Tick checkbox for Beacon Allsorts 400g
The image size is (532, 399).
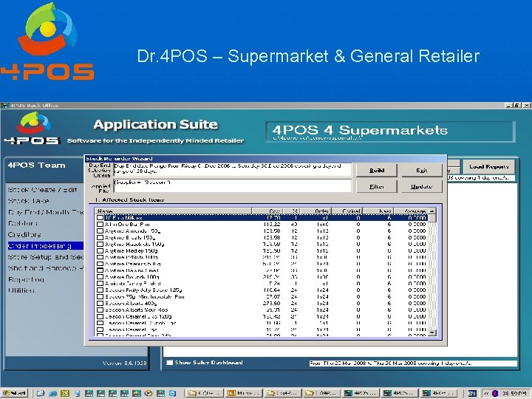[100, 304]
